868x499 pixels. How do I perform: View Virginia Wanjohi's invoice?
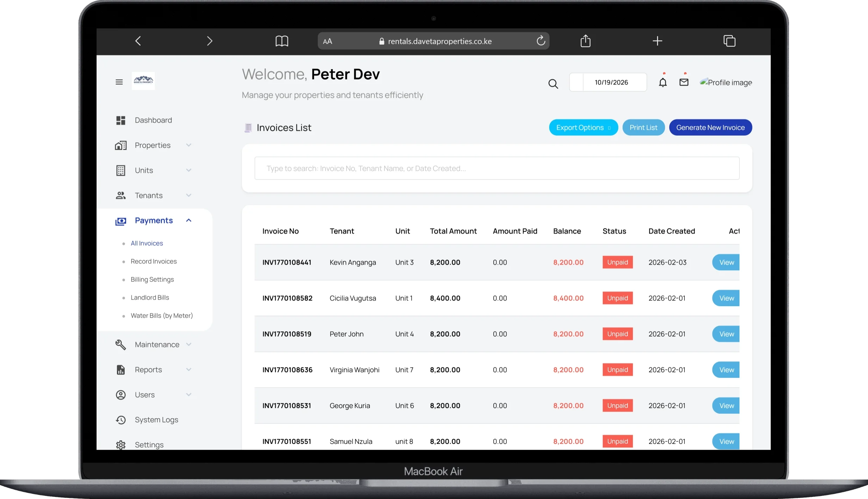point(726,370)
